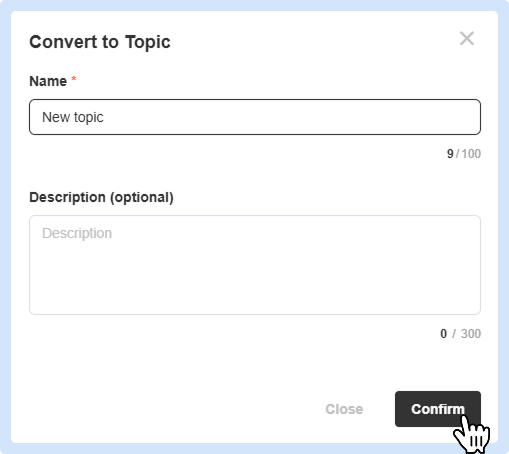
Task: Click the 9/100 name character counter
Action: click(464, 154)
